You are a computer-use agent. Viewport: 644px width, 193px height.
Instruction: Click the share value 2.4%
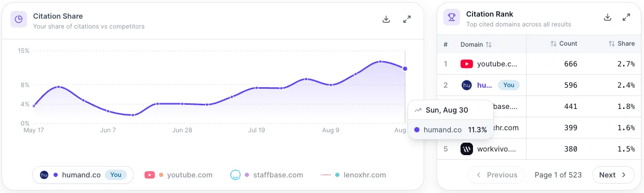[x=626, y=85]
